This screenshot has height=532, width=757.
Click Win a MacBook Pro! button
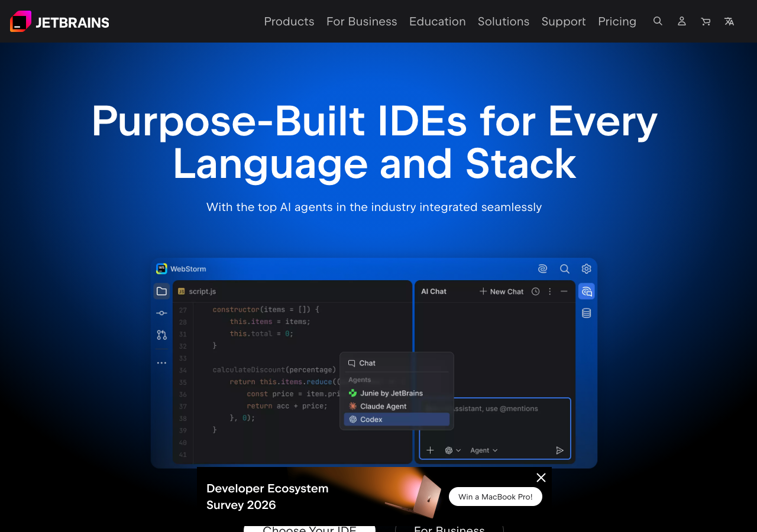[496, 497]
